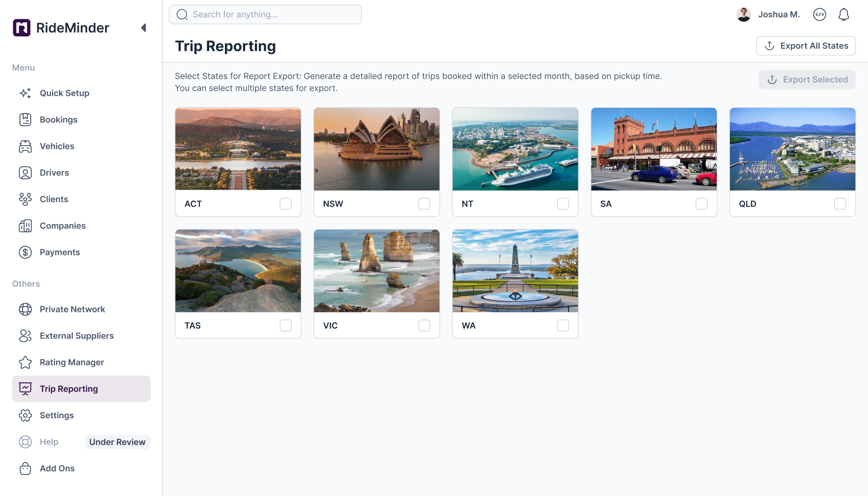Select Trip Reporting menu item

coord(81,389)
